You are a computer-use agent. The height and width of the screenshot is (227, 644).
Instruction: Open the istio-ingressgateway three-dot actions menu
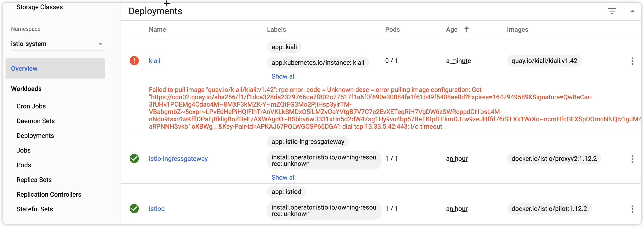632,159
